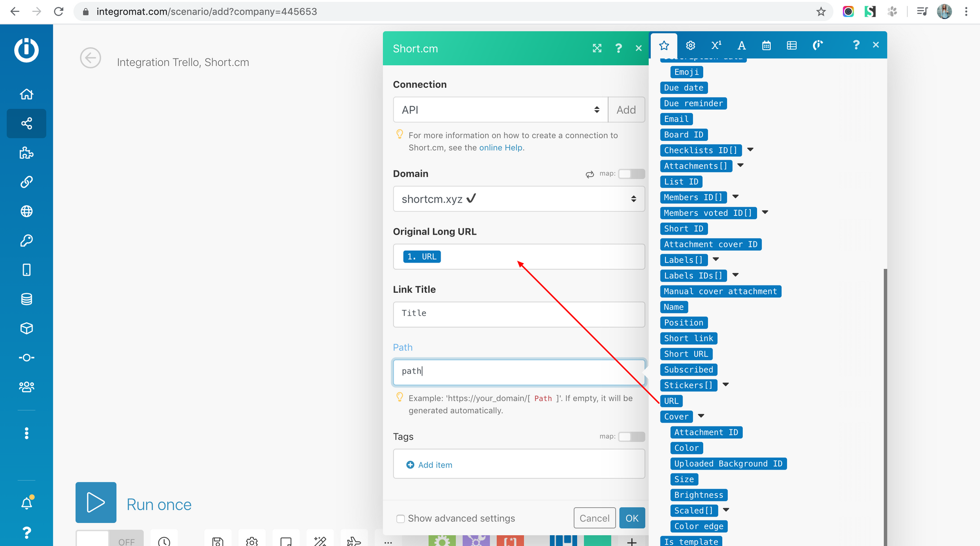980x546 pixels.
Task: Click the online Help link
Action: click(500, 148)
